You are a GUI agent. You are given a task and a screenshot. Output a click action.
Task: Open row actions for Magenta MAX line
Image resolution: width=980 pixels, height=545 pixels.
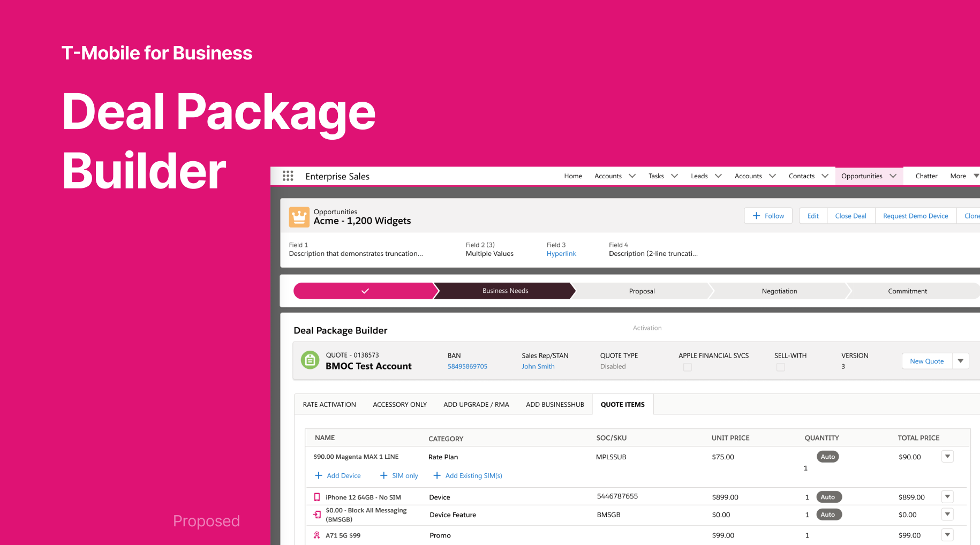947,456
